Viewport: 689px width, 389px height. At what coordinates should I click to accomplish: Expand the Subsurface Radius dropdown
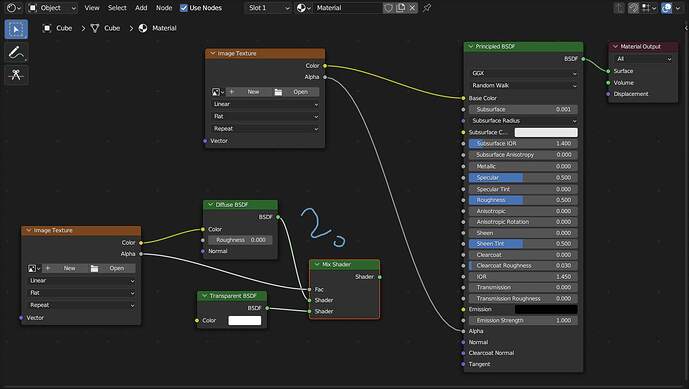click(523, 120)
